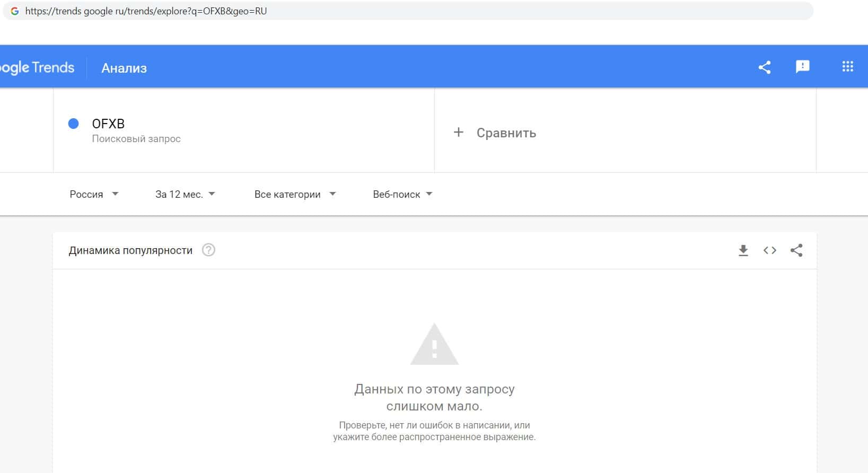Click the Google Trends logo
The image size is (868, 473).
click(37, 67)
